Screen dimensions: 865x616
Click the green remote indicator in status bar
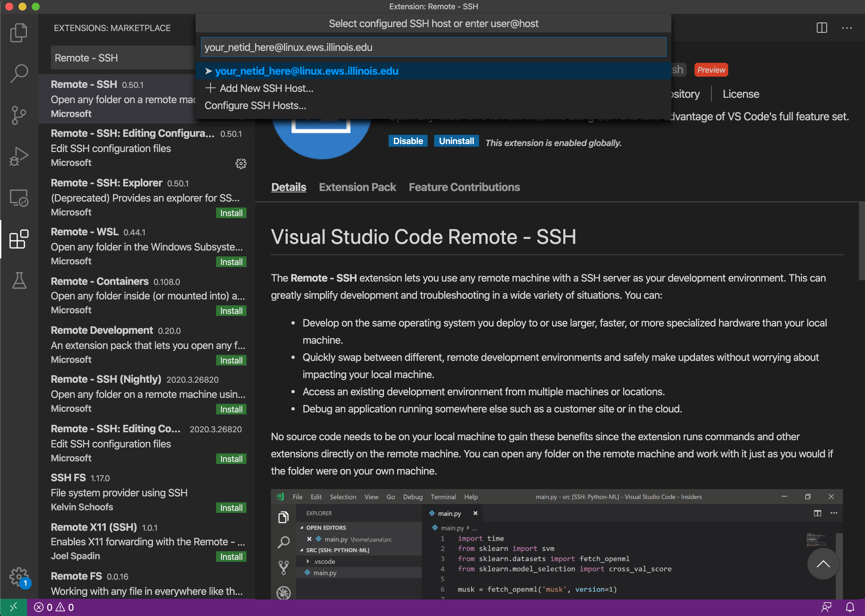tap(13, 607)
